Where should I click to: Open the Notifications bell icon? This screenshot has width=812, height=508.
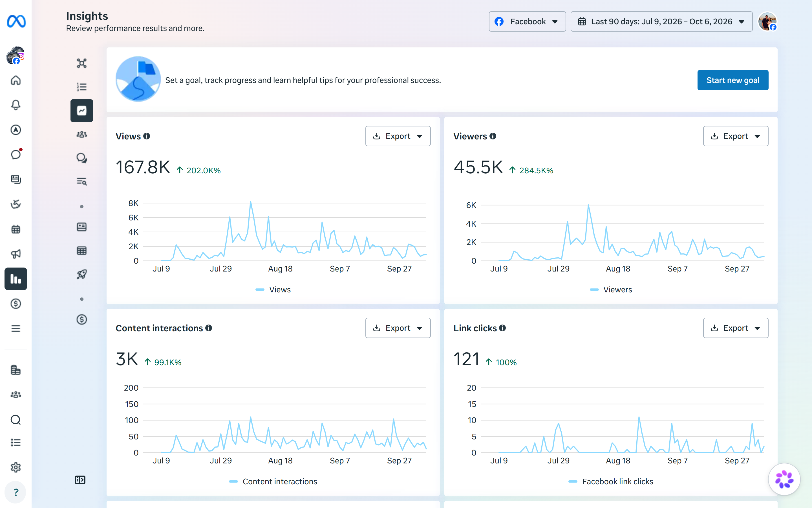click(x=16, y=105)
